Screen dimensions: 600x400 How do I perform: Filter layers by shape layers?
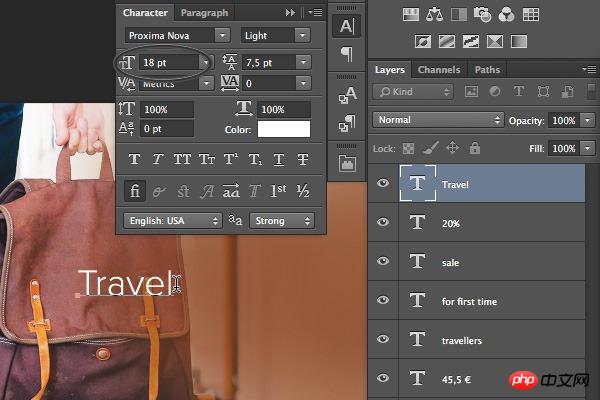click(x=543, y=91)
